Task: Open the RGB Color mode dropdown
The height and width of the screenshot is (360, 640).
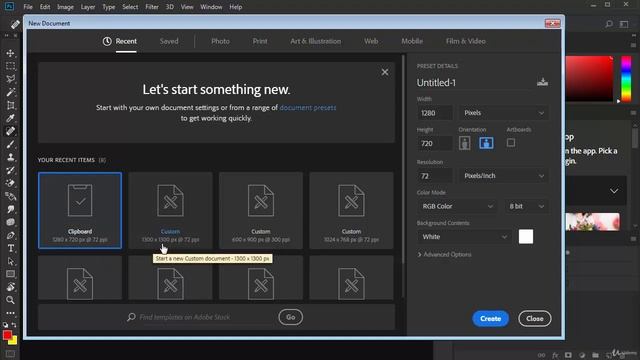Action: point(457,207)
